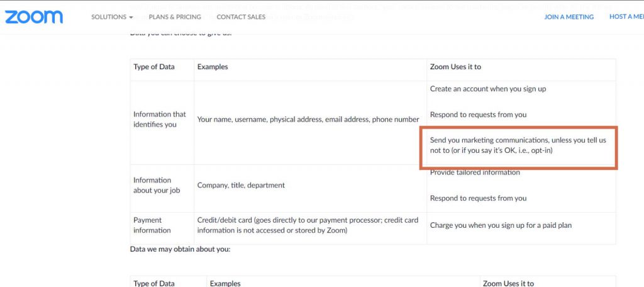Screen dimensions: 644x287
Task: Click 'Charge you when you sign up' text
Action: tap(501, 225)
